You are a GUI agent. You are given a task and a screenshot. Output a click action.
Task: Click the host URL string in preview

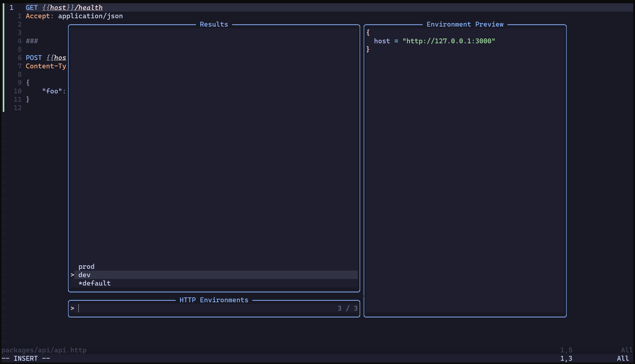449,41
